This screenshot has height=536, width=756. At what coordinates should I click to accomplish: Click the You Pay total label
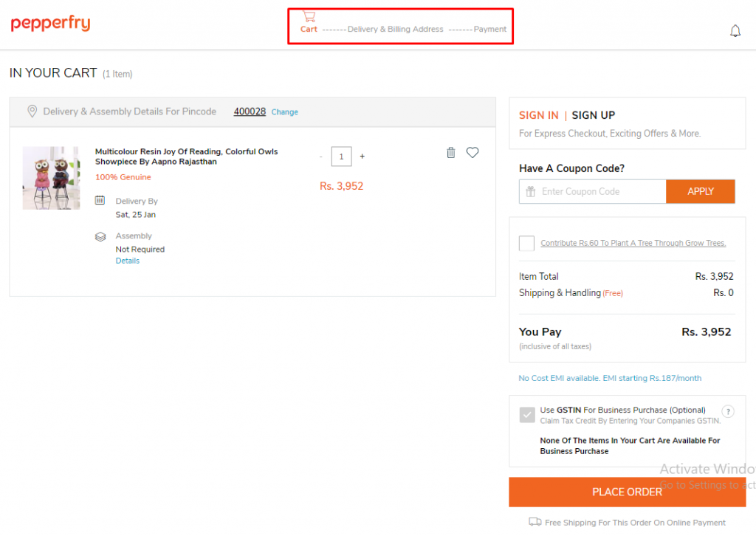(540, 331)
